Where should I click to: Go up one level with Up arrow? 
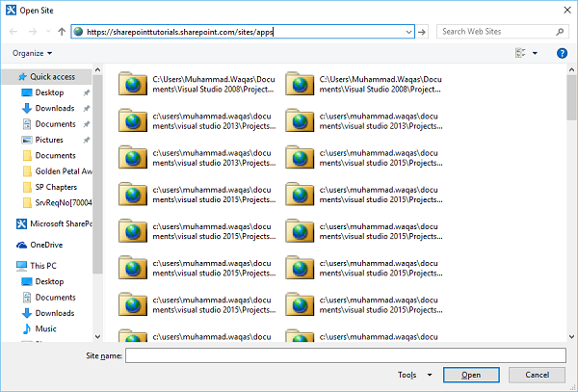point(62,32)
